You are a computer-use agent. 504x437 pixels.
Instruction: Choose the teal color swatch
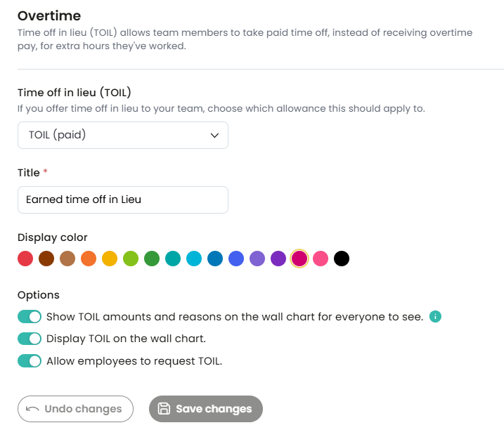coord(173,259)
